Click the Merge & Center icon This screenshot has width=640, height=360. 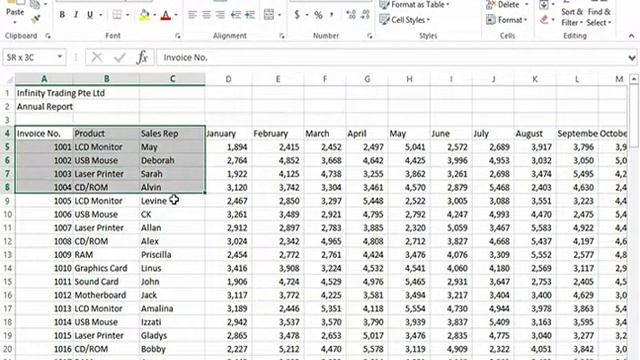269,15
